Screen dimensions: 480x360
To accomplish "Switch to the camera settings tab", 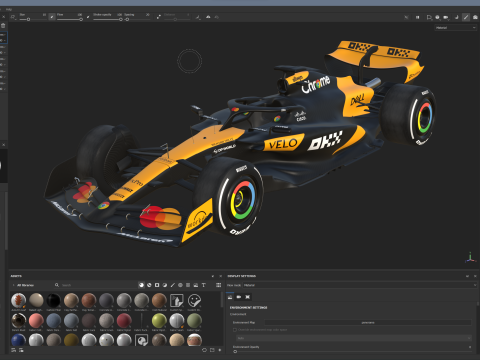I will pyautogui.click(x=239, y=297).
